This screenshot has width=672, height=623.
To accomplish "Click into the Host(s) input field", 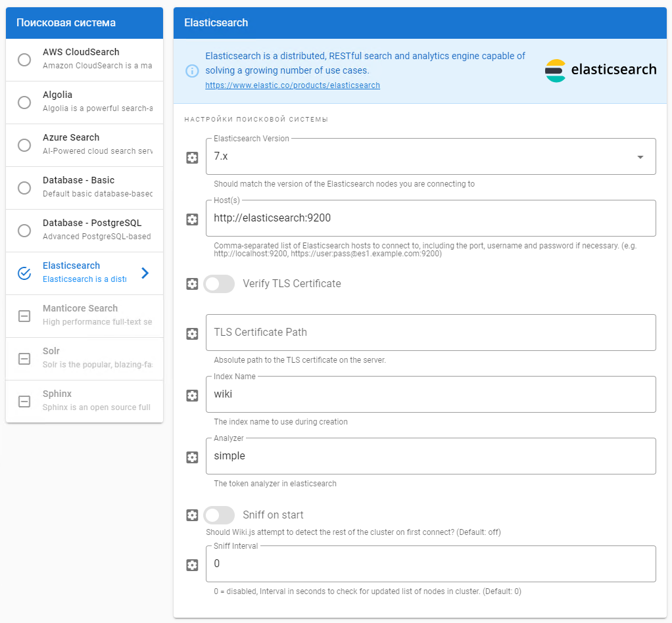I will click(431, 218).
